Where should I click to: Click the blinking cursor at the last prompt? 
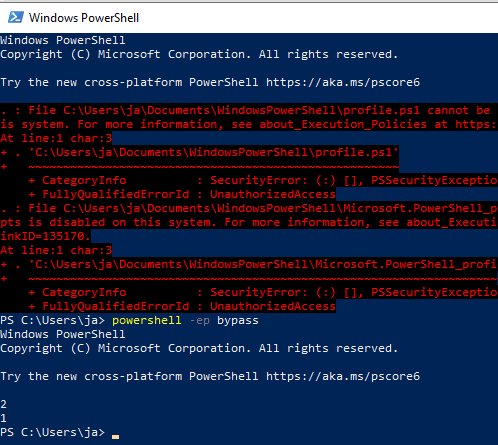pyautogui.click(x=115, y=436)
